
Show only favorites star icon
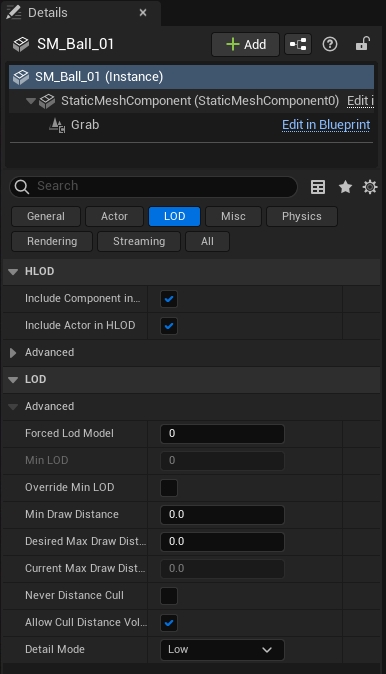point(345,187)
